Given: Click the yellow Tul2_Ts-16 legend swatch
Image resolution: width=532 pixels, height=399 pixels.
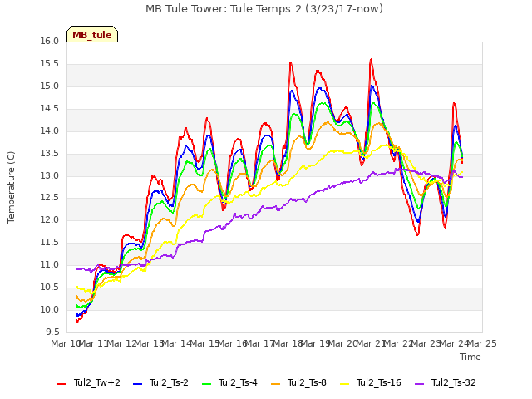Looking at the screenshot, I should coord(345,384).
